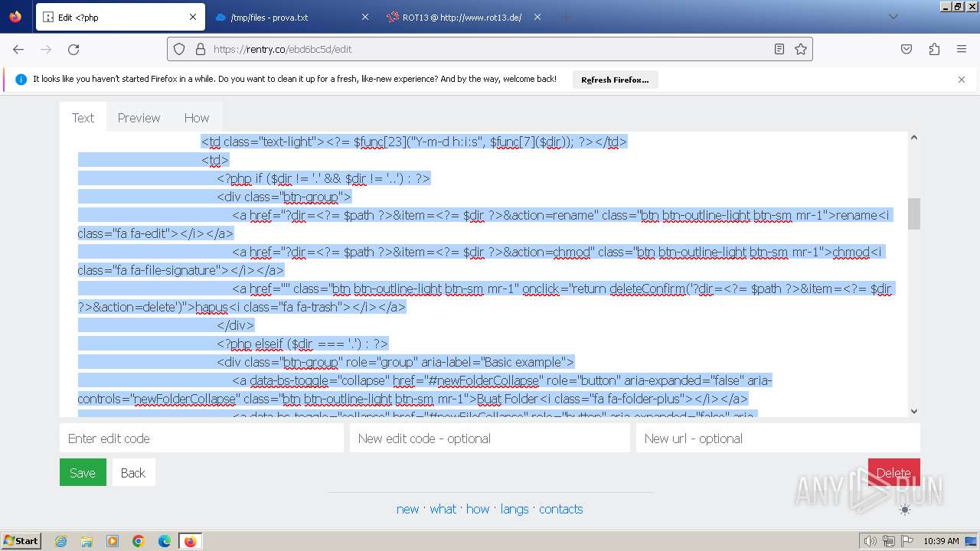Place cursor on '<div class="btn-group">' line
Image resolution: width=980 pixels, height=551 pixels.
coord(284,197)
